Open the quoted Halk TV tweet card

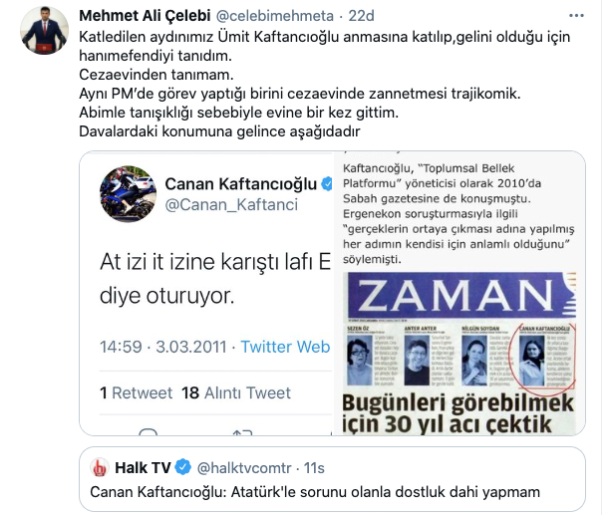tap(332, 479)
